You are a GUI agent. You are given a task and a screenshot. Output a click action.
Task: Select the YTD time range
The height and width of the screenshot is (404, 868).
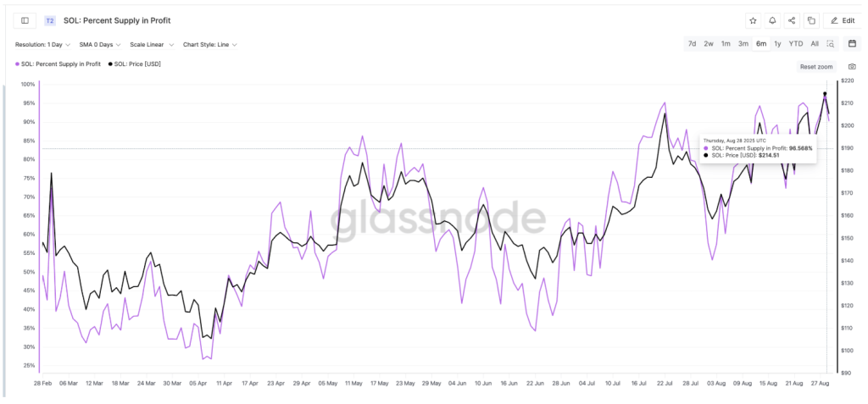[x=796, y=44]
